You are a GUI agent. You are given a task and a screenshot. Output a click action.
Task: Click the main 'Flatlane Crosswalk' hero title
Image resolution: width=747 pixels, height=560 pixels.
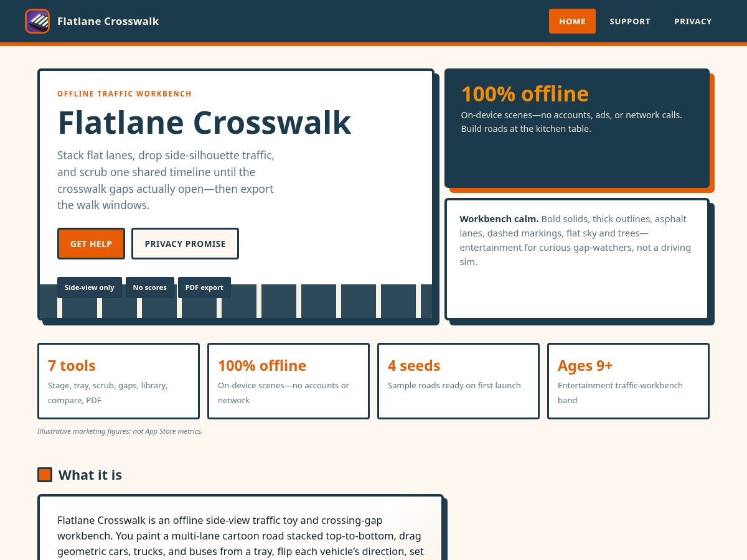204,123
